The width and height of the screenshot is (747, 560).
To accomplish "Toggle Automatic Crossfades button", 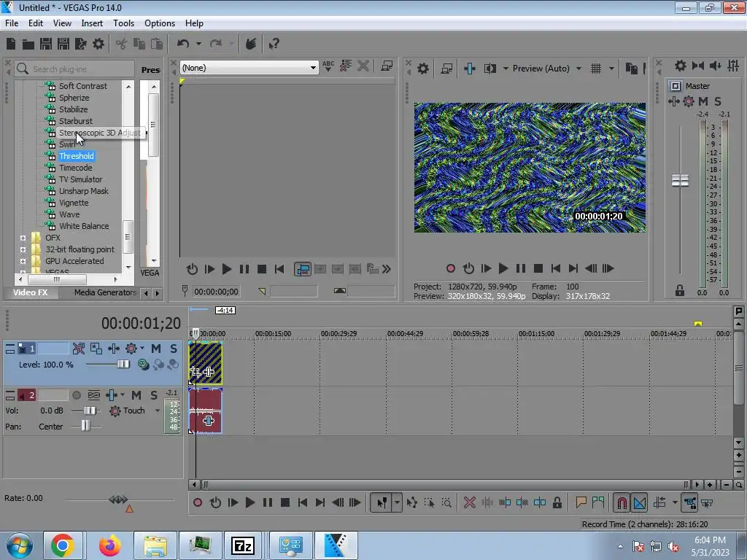I will click(640, 502).
